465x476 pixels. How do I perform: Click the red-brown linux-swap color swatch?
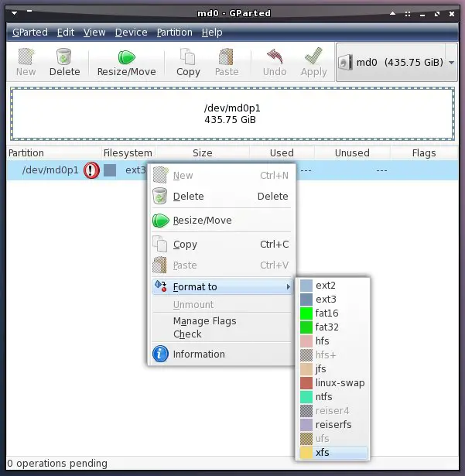click(x=306, y=383)
